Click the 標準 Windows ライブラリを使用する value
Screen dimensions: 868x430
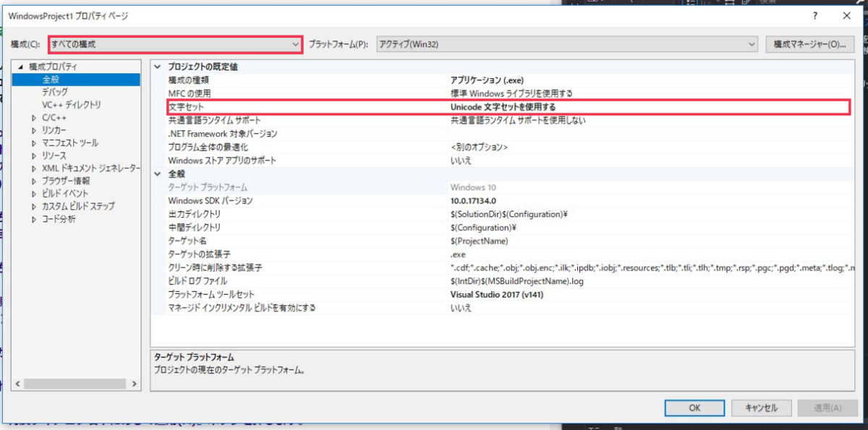coord(511,93)
